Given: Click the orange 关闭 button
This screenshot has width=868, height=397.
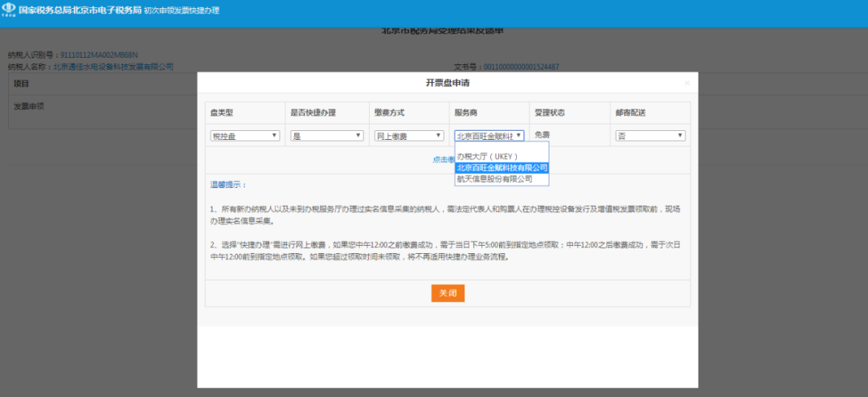Looking at the screenshot, I should click(x=448, y=293).
